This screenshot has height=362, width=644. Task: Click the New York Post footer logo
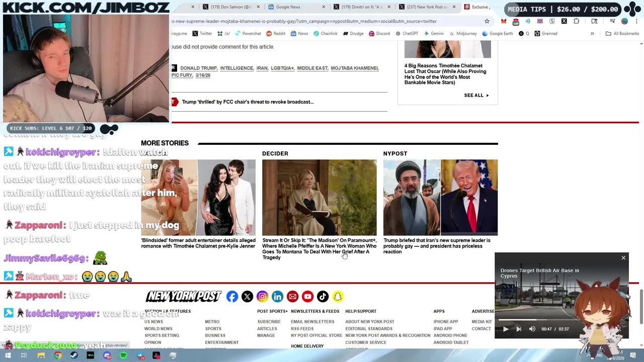184,297
